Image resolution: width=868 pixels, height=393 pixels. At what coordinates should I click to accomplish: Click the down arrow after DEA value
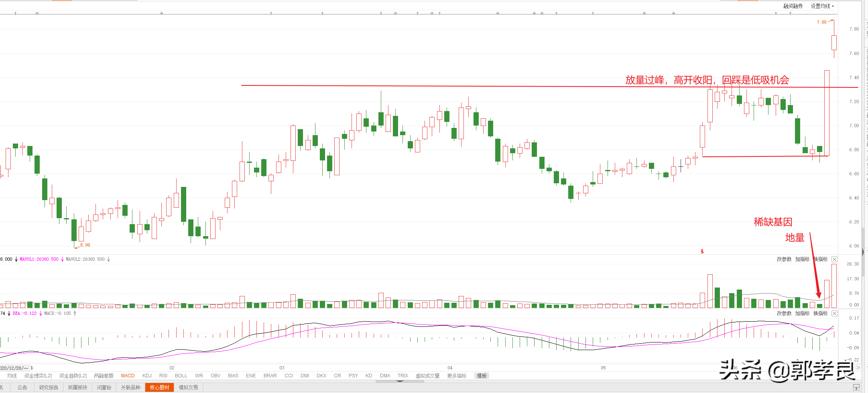click(x=41, y=313)
